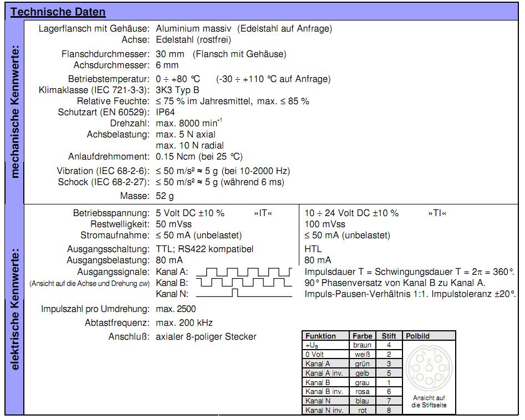Click the Impulszahl max. 2500 value
Image resolution: width=525 pixels, height=420 pixels.
click(x=176, y=309)
